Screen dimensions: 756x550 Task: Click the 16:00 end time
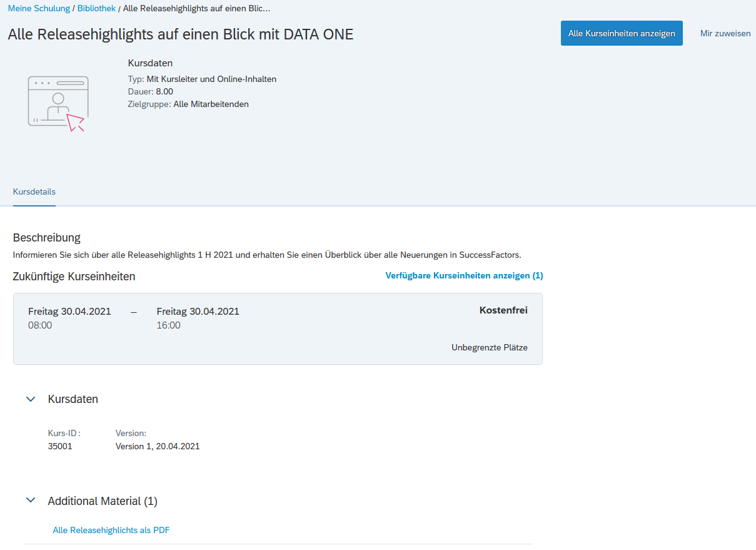[168, 325]
